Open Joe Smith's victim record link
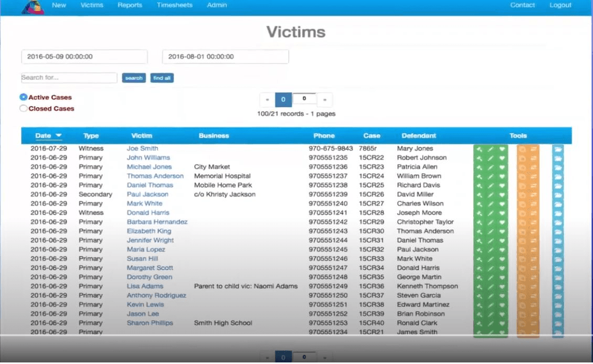This screenshot has height=364, width=593. tap(143, 148)
